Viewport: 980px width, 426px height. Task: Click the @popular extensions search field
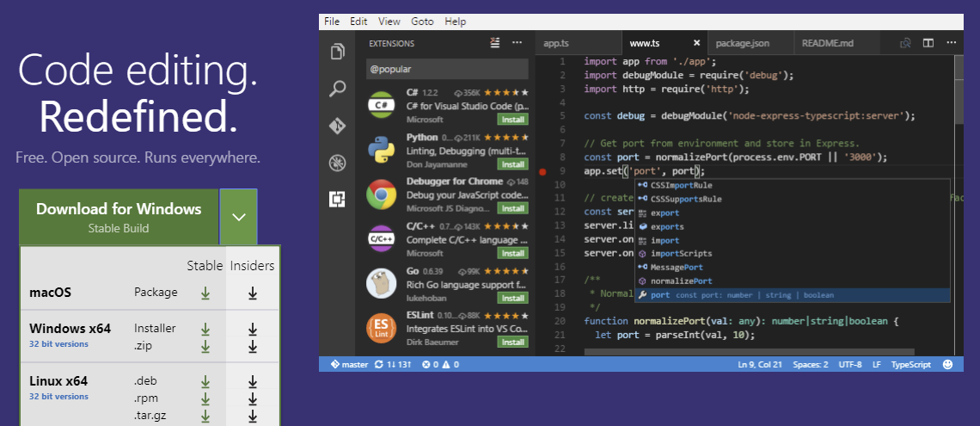coord(447,69)
